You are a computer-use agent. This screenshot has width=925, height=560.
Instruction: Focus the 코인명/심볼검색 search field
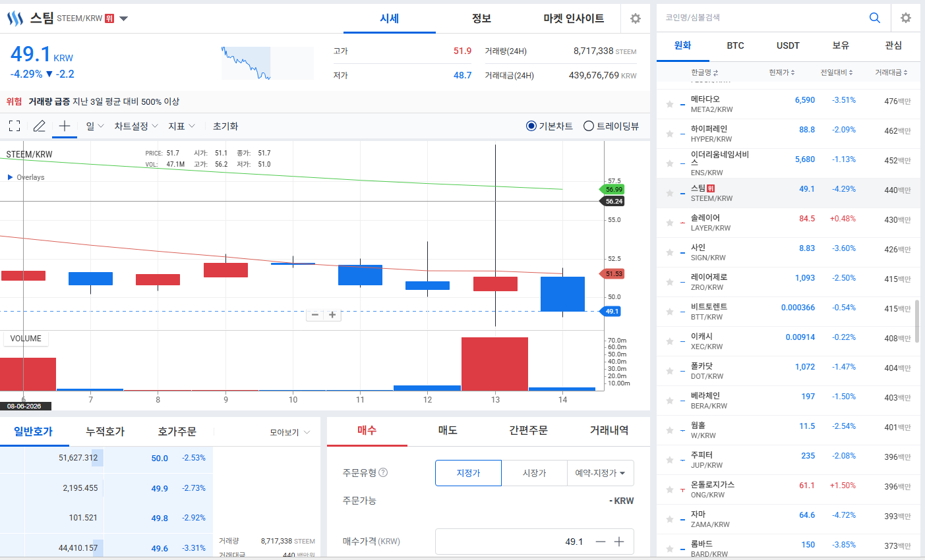765,18
